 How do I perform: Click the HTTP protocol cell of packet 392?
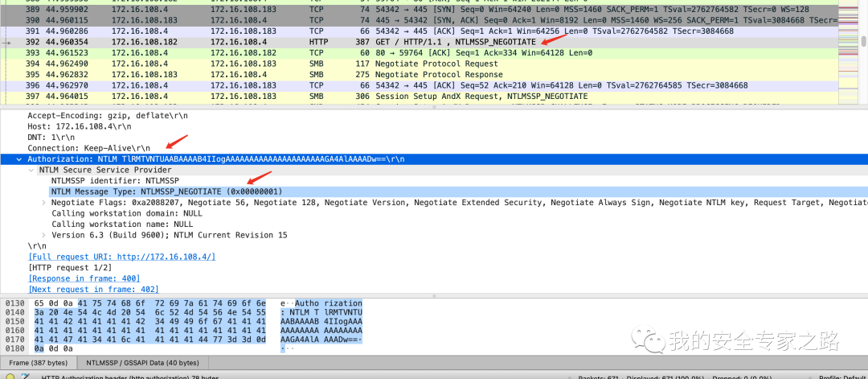[318, 42]
